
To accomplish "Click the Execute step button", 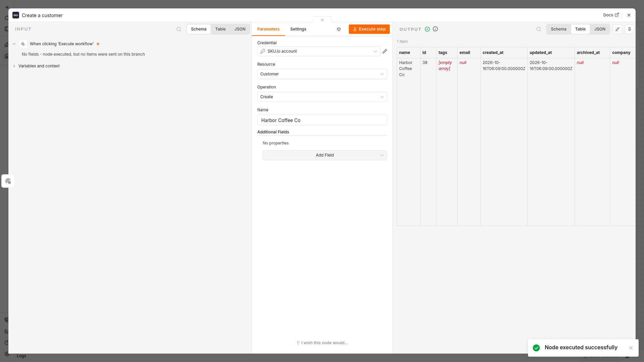I will pyautogui.click(x=369, y=29).
